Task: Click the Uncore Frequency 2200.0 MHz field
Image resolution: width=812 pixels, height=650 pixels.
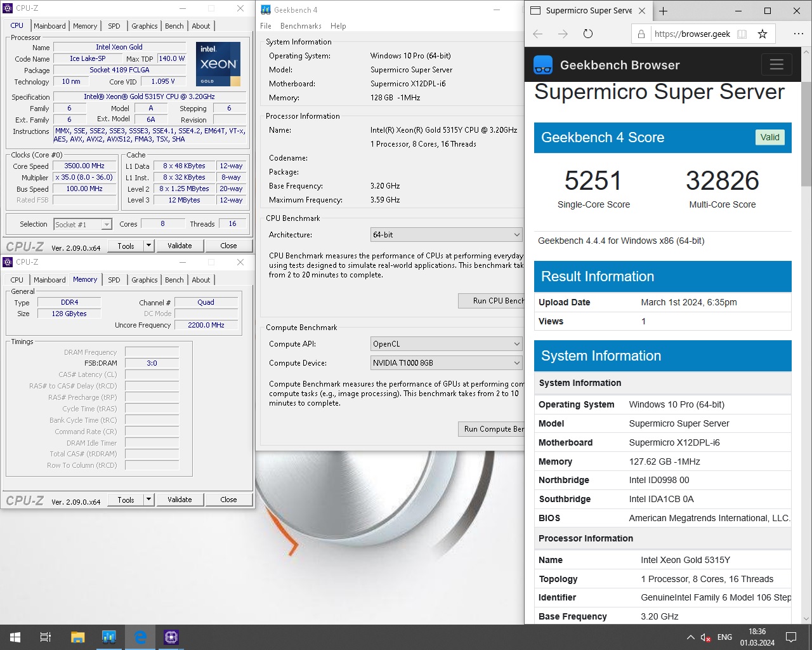Action: [206, 325]
